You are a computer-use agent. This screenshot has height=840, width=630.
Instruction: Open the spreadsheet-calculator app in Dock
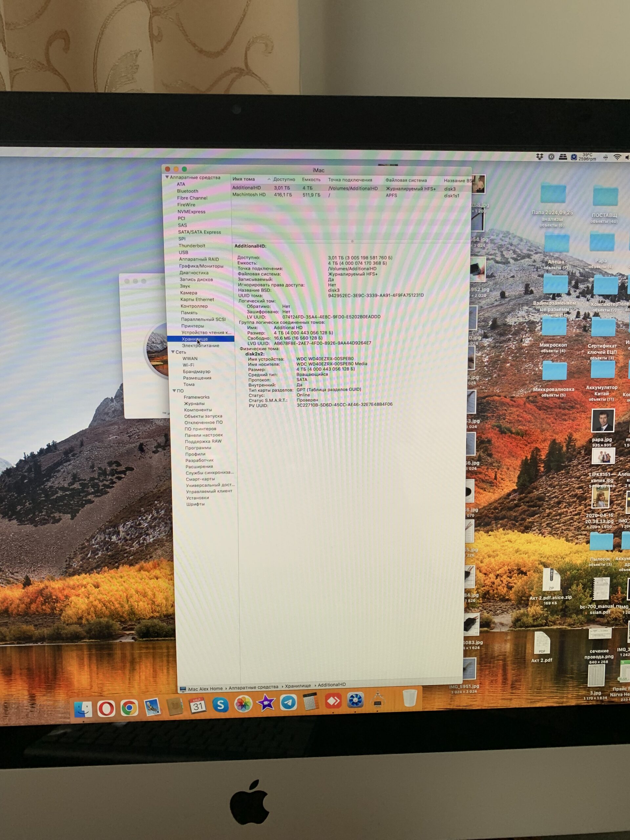[x=311, y=702]
